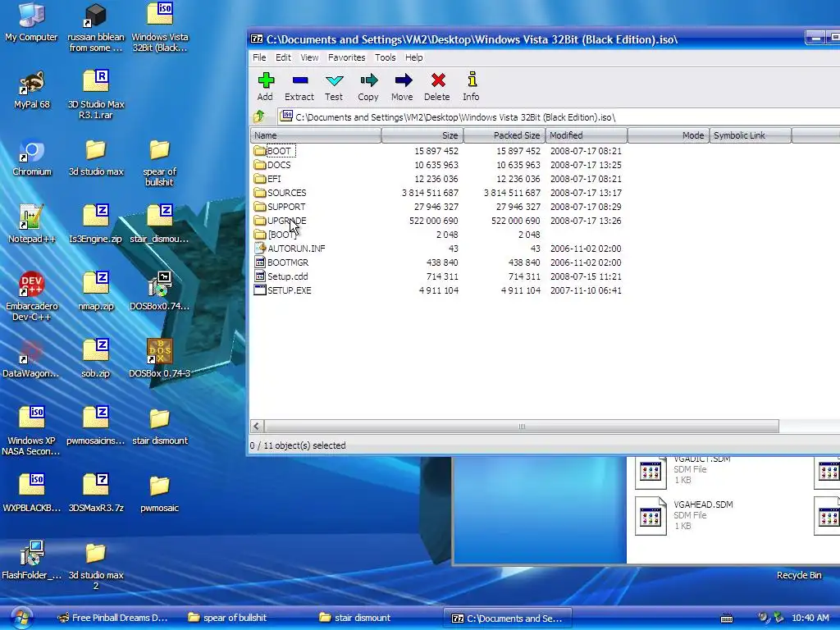Switch to Free Pinball Dreams taskbar item
840x630 pixels.
click(113, 618)
